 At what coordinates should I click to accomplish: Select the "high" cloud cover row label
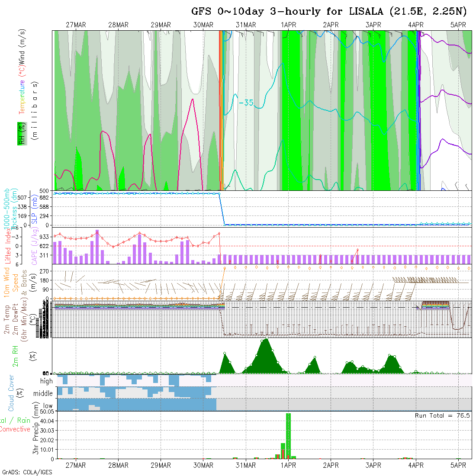pos(46,381)
